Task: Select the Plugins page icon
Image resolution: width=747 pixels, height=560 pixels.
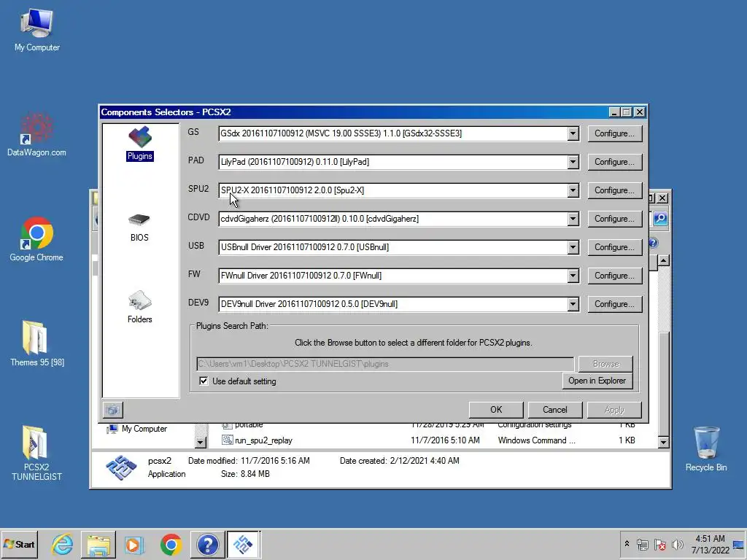Action: (x=139, y=144)
